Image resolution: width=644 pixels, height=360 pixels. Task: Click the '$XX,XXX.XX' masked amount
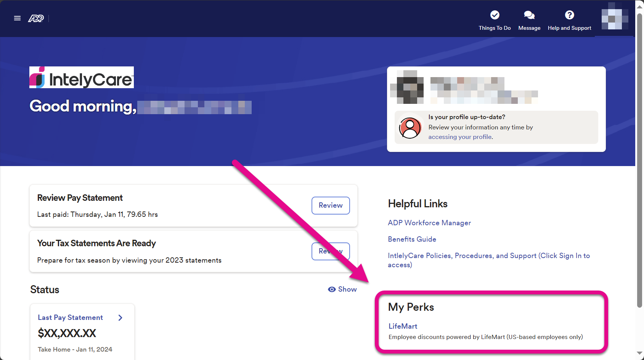coord(67,333)
